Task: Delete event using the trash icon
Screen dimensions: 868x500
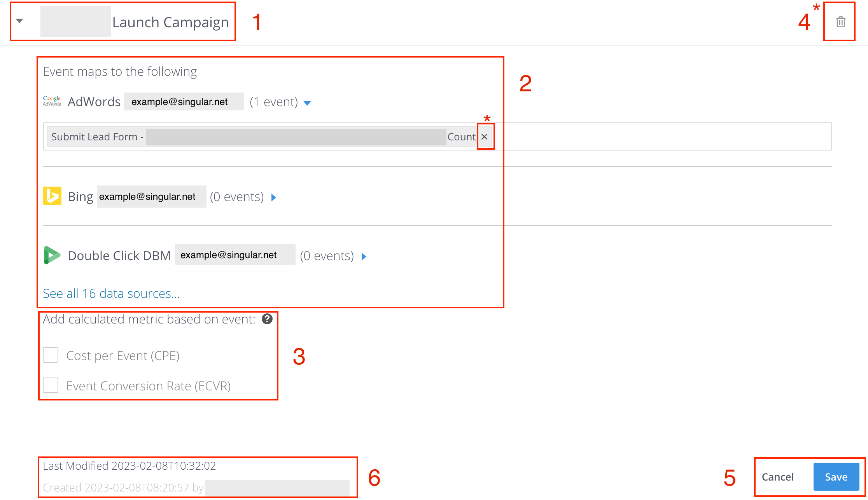Action: point(840,22)
